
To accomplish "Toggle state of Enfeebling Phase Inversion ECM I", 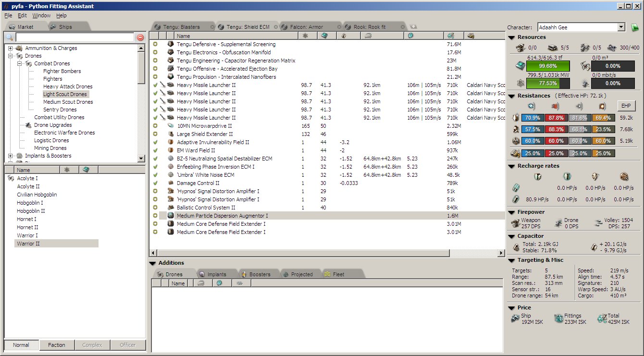I will (x=155, y=167).
